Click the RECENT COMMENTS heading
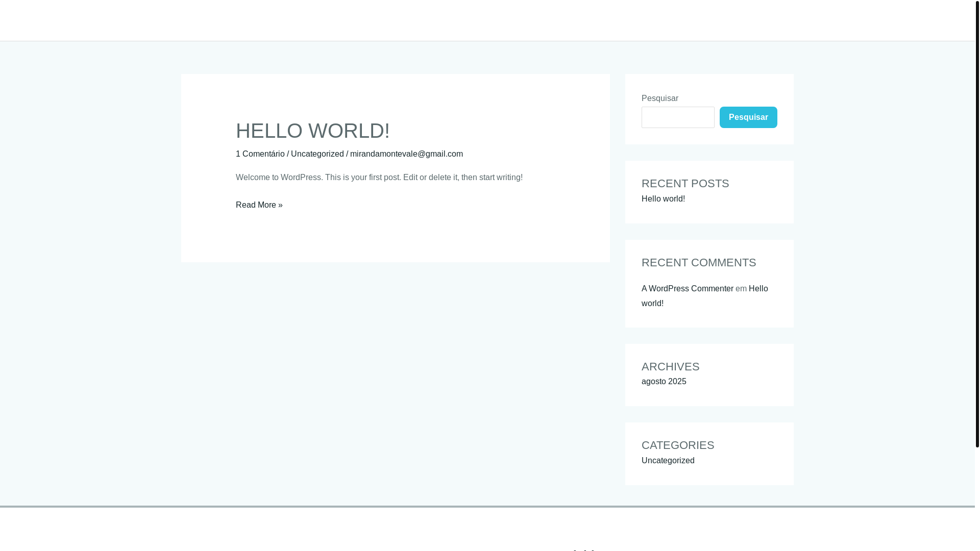 pyautogui.click(x=698, y=262)
